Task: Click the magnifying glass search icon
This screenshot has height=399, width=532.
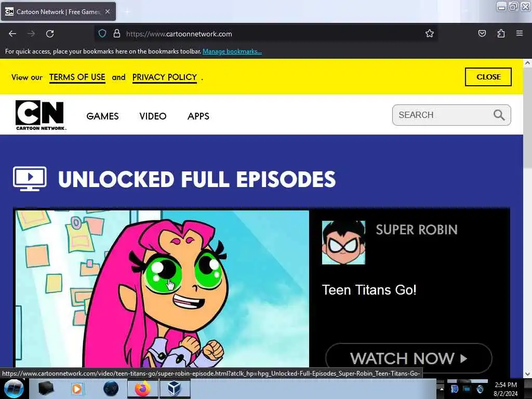Action: click(499, 115)
